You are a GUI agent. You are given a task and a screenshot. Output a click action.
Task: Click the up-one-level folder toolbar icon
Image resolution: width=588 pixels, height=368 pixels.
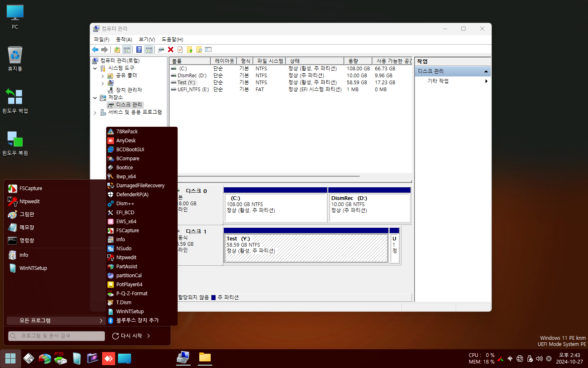[x=117, y=49]
